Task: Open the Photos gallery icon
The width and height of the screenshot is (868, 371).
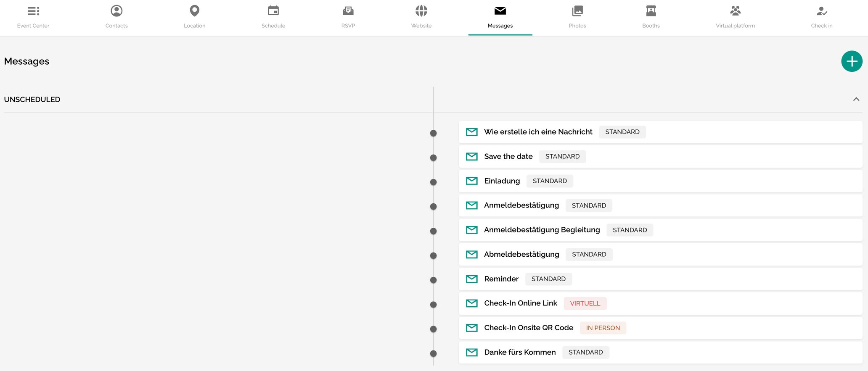Action: [x=577, y=11]
